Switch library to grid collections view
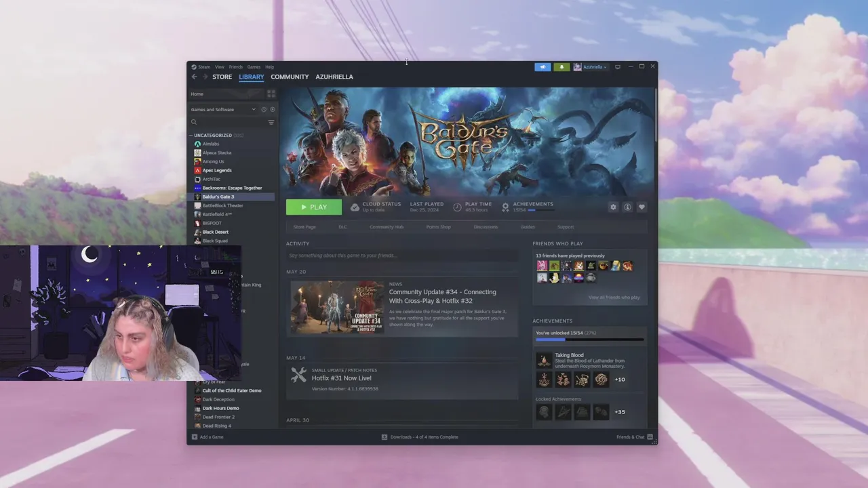Screen dimensions: 868x488 (x=271, y=94)
